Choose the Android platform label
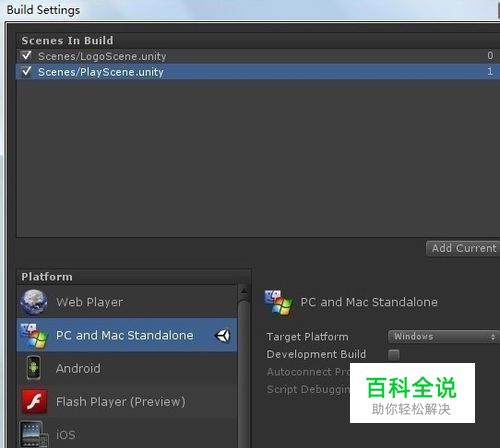500x448 pixels. coord(78,368)
